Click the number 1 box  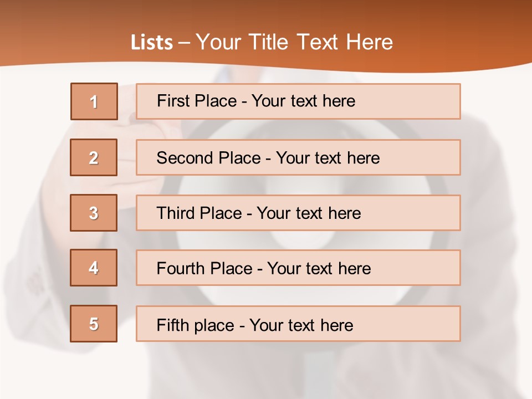click(x=94, y=101)
